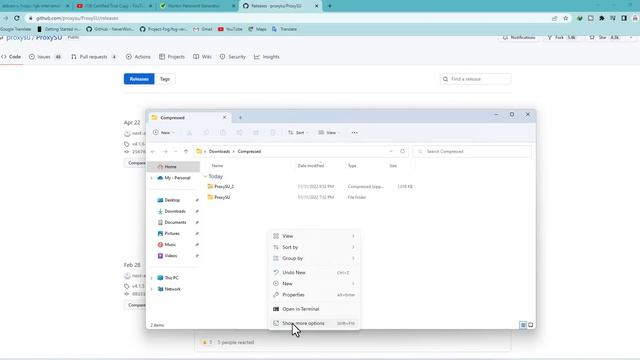Close the Releases proxysu/ProxySU Chrome tab

(316, 6)
